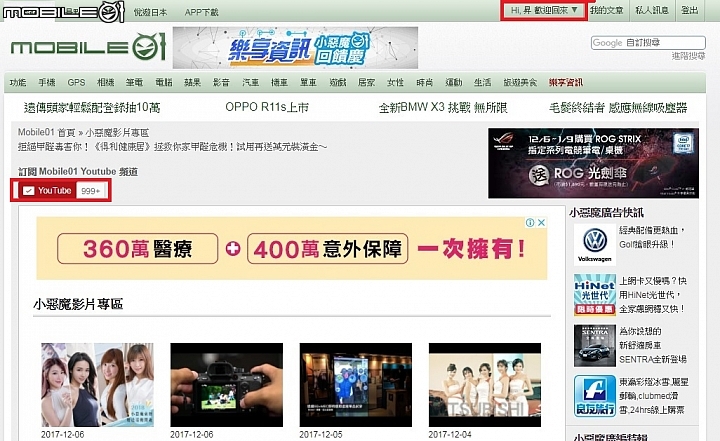Viewport: 720px width, 441px height.
Task: Open the 汽車 category menu
Action: [x=251, y=83]
